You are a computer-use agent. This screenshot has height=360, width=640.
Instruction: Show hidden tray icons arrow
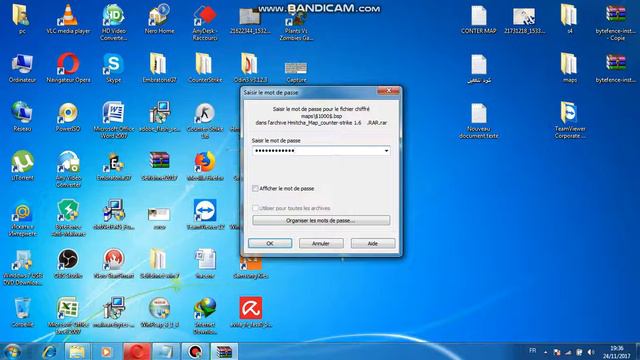(x=546, y=352)
